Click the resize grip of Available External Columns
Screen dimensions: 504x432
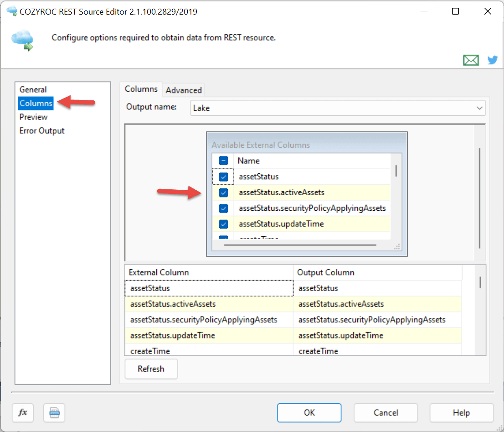coord(397,247)
